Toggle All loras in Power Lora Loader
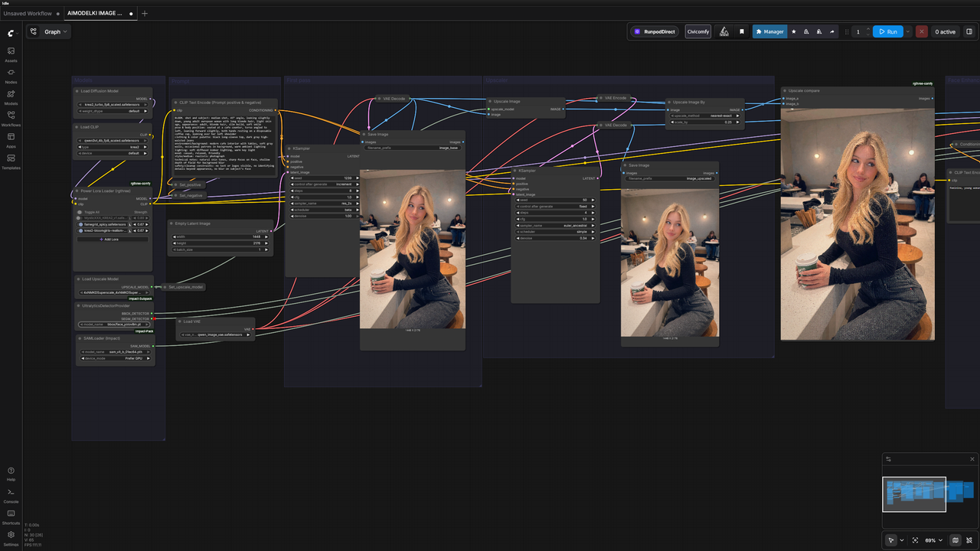Viewport: 980px width, 551px height. (81, 212)
